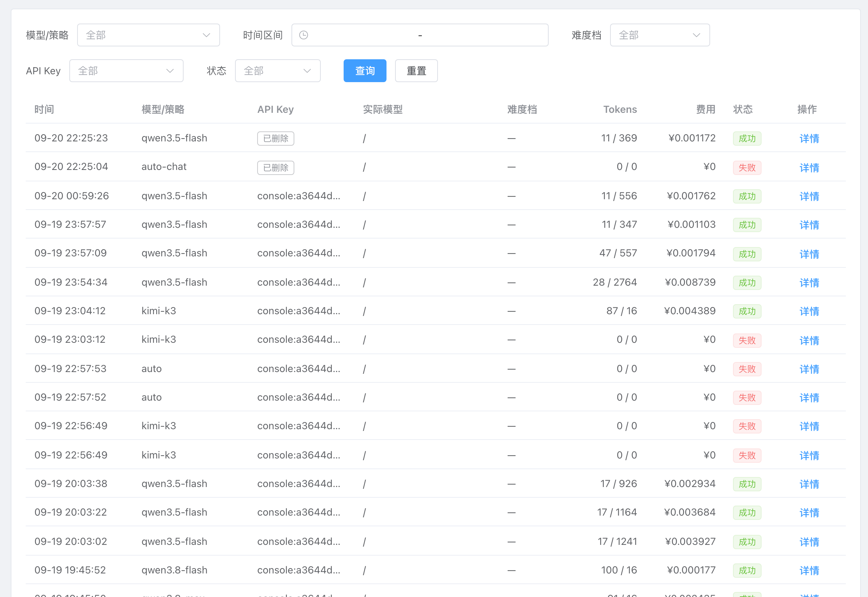This screenshot has height=597, width=868.
Task: Open 详情 for the 09-19 20:03:02 row
Action: click(809, 542)
